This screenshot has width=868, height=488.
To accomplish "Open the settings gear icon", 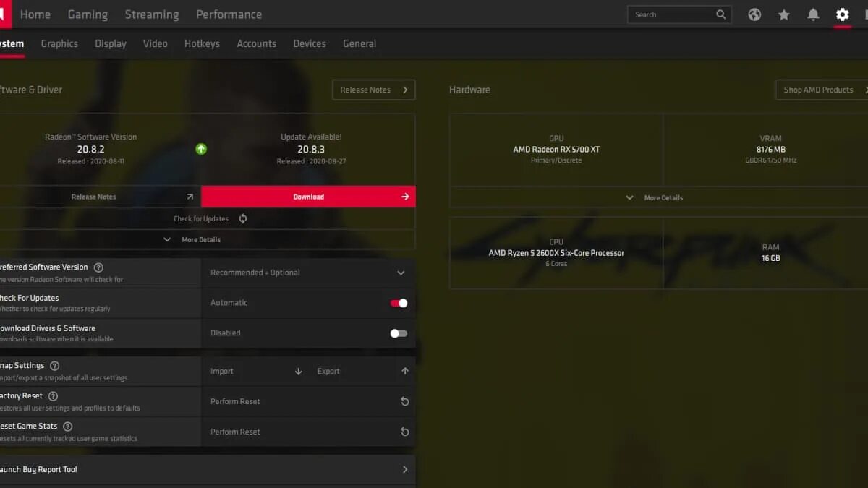I will [x=842, y=14].
